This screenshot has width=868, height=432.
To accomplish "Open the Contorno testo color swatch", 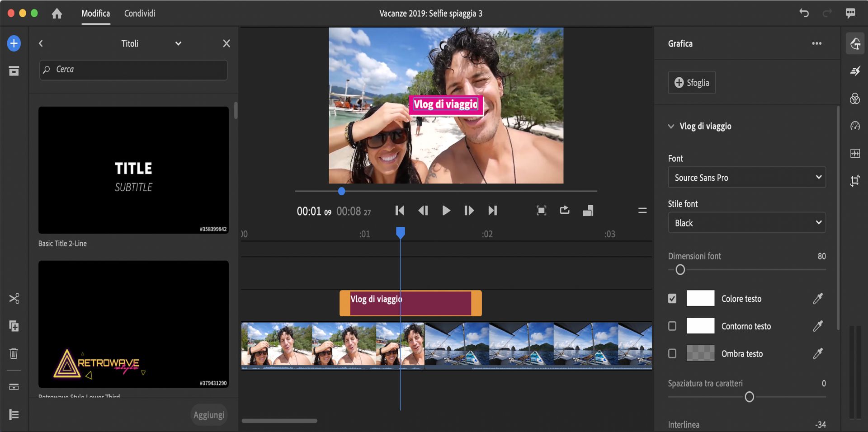I will click(x=700, y=326).
